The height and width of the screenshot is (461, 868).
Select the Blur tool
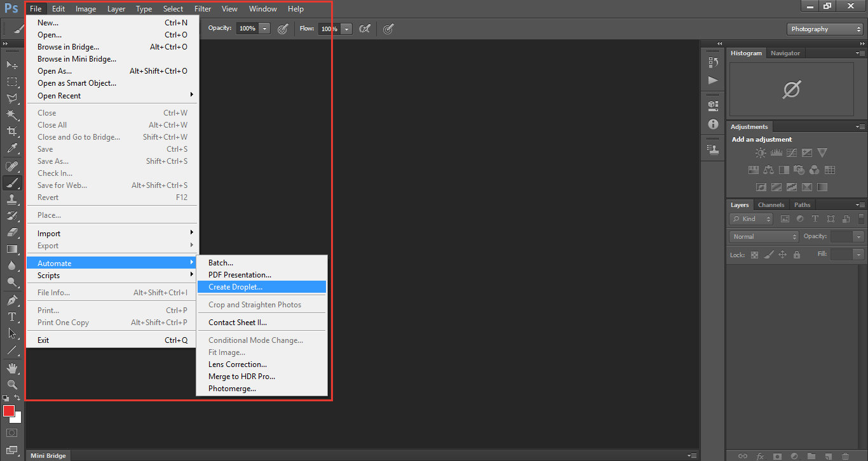pos(12,265)
